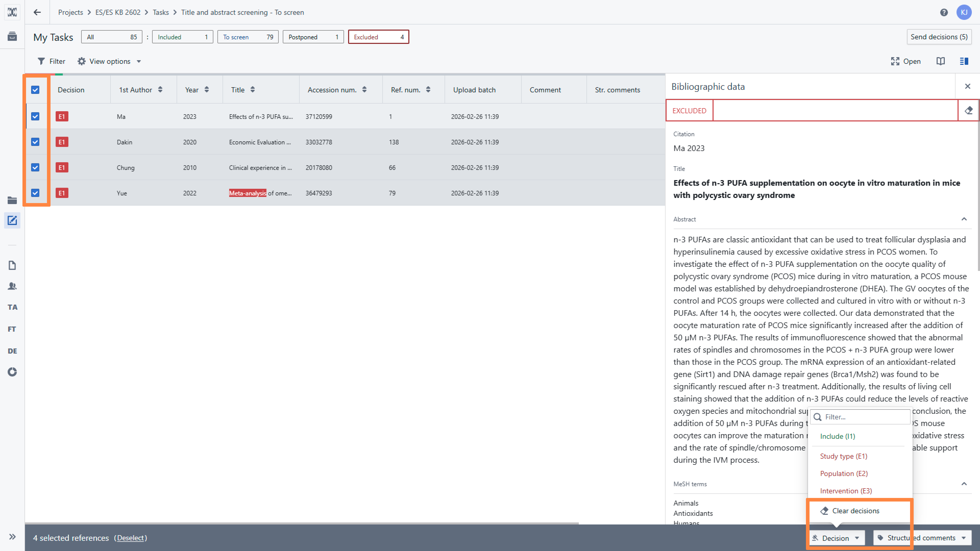Toggle the split panel layout icon

pos(964,61)
